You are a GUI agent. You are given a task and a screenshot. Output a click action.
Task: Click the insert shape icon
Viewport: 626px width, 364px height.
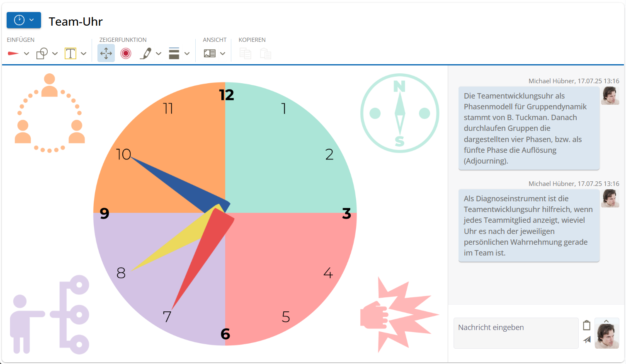pyautogui.click(x=42, y=53)
